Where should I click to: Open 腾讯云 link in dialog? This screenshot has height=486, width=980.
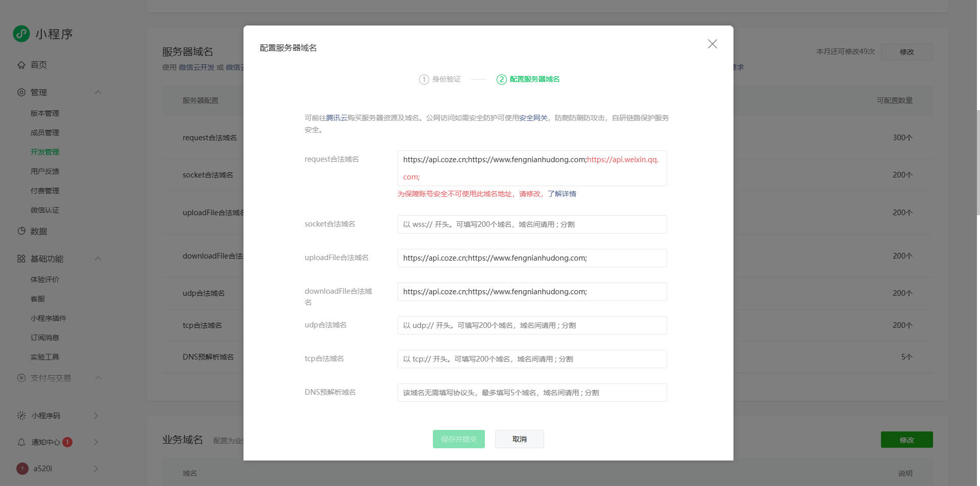(337, 118)
